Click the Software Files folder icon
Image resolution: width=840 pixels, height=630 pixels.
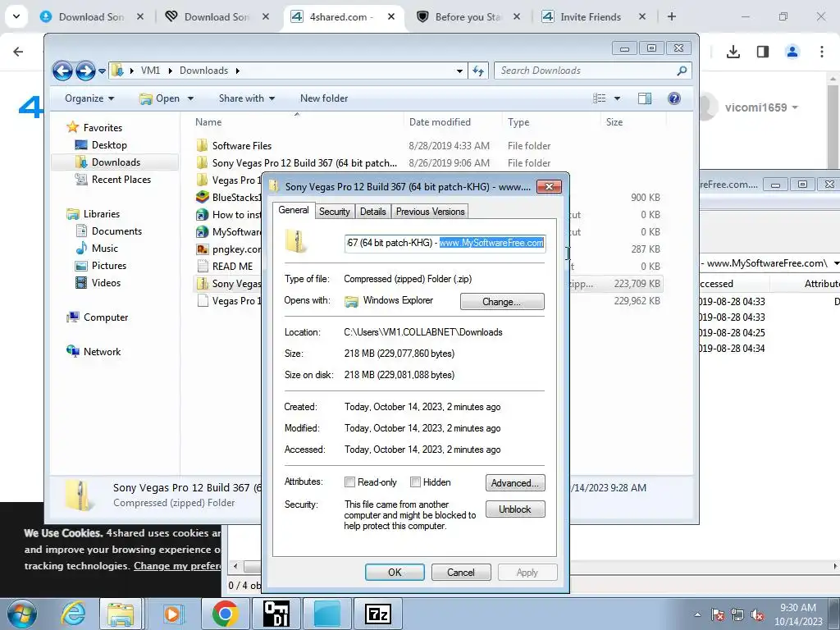(202, 146)
